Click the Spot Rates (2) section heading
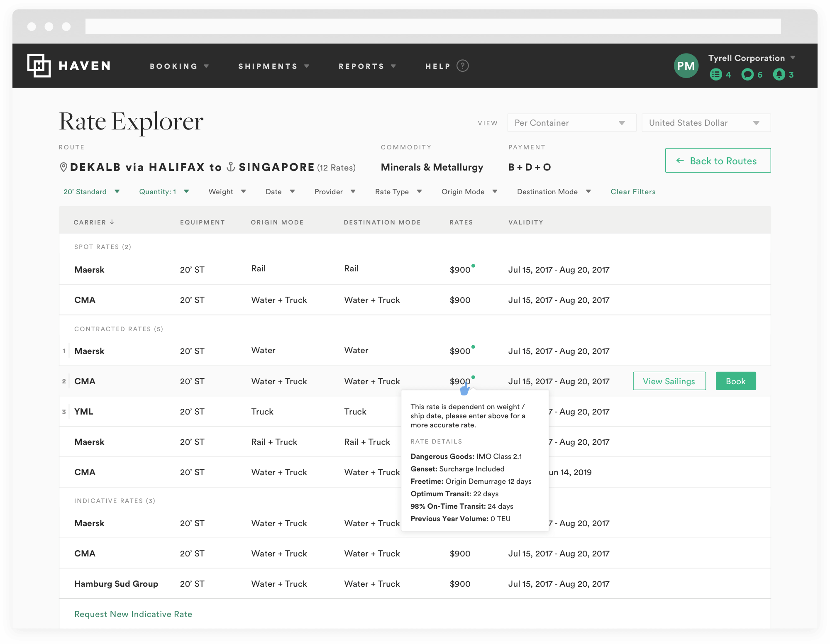830x644 pixels. coord(103,247)
